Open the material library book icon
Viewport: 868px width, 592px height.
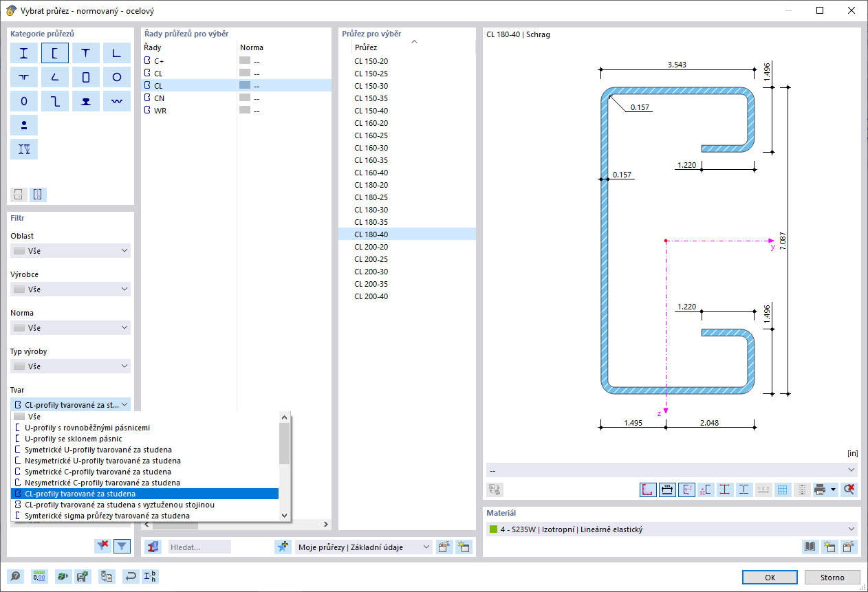pos(811,547)
